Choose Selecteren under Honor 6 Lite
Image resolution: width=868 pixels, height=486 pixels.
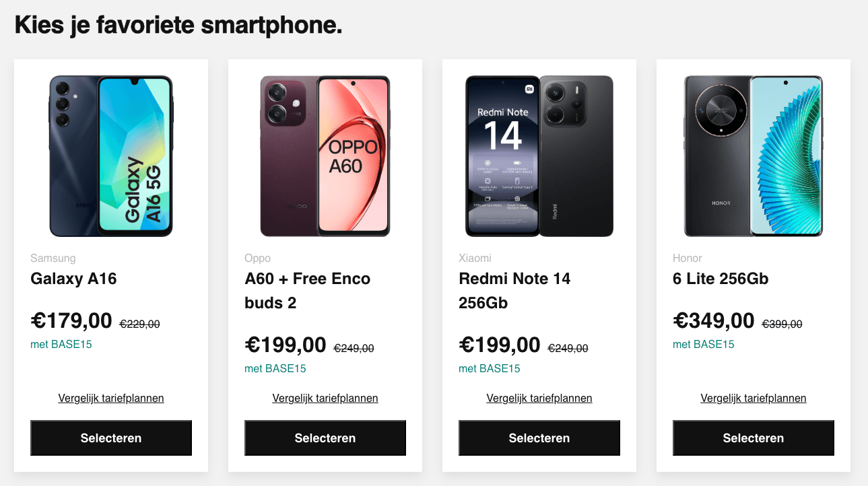point(754,438)
